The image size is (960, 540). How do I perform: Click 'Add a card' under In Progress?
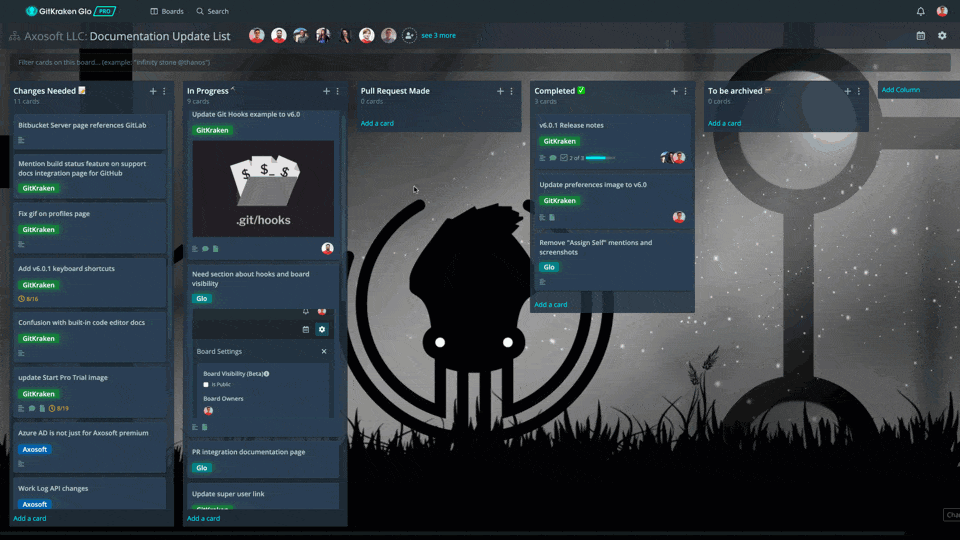[203, 518]
